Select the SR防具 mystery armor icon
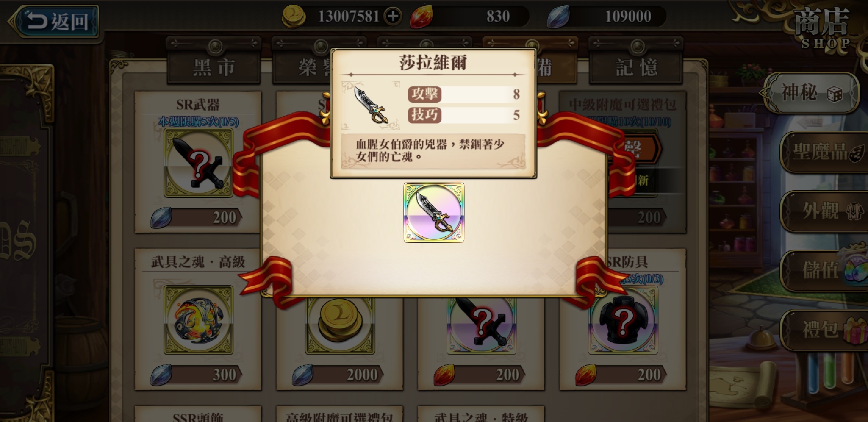 623,320
